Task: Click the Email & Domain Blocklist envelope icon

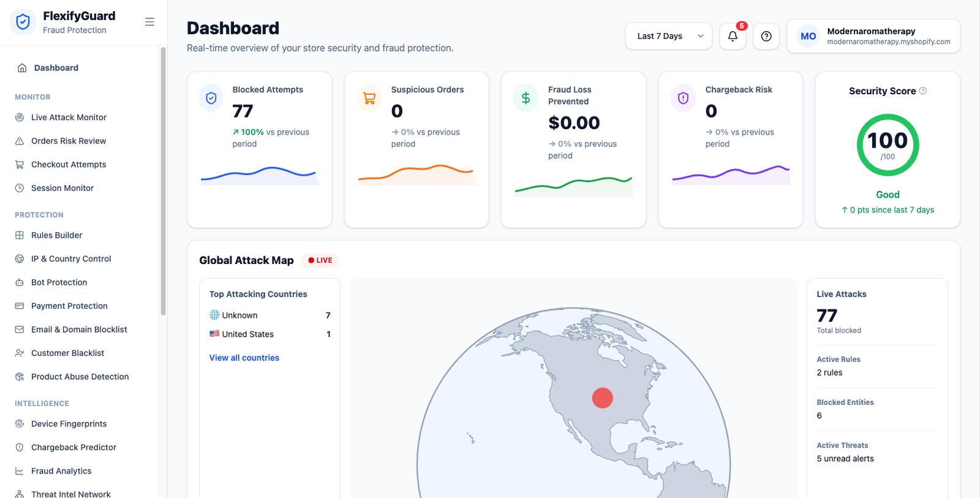Action: pyautogui.click(x=20, y=330)
